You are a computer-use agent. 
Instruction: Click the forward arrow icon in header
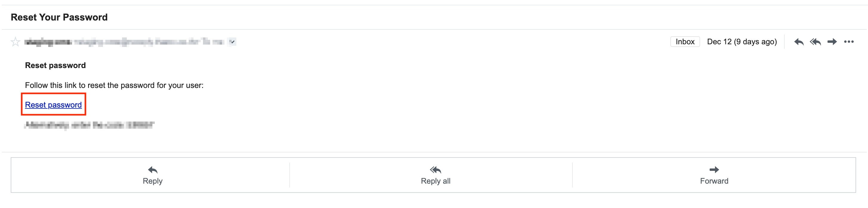click(832, 42)
